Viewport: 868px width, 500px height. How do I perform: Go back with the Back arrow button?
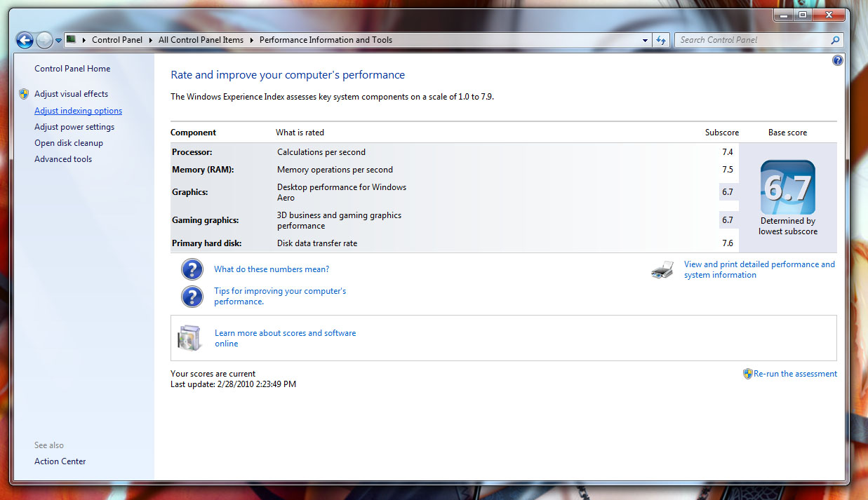coord(25,40)
